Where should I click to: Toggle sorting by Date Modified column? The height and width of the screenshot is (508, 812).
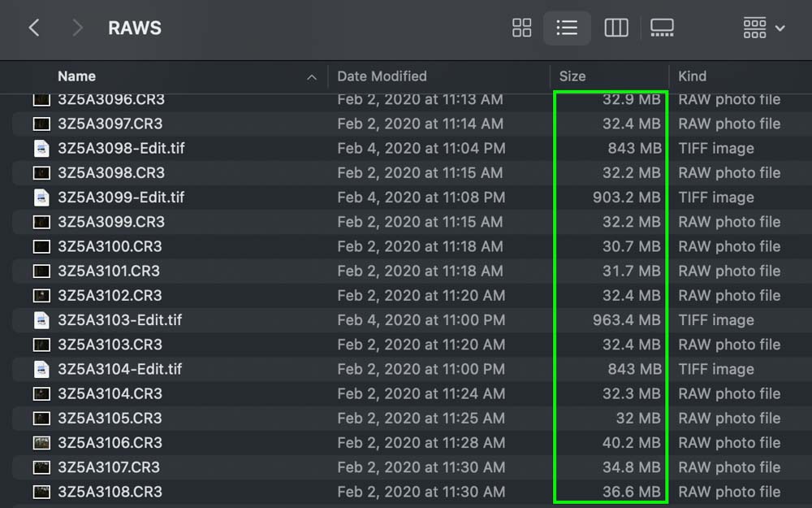(x=382, y=76)
